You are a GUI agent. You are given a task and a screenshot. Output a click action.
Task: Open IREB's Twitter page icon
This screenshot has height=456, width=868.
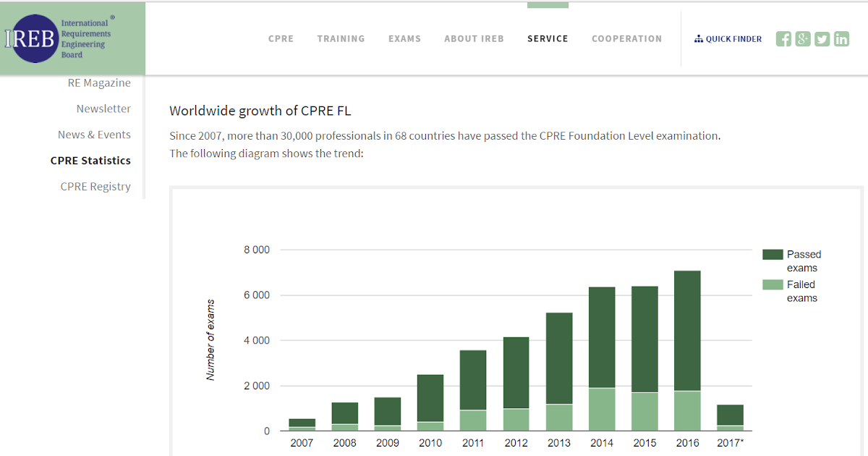pos(822,38)
